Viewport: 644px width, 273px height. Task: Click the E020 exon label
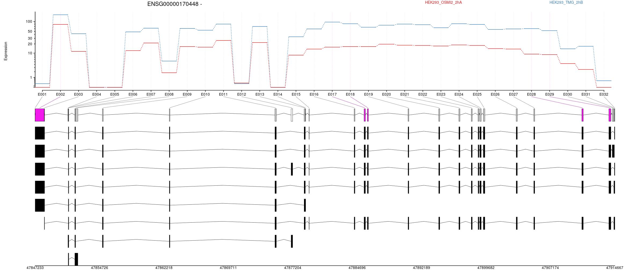[x=386, y=94]
